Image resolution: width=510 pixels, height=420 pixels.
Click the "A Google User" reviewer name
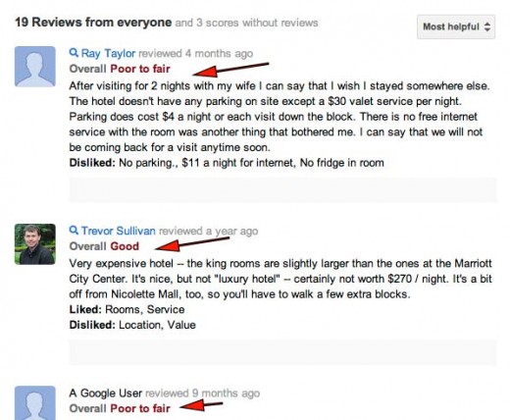pyautogui.click(x=106, y=393)
